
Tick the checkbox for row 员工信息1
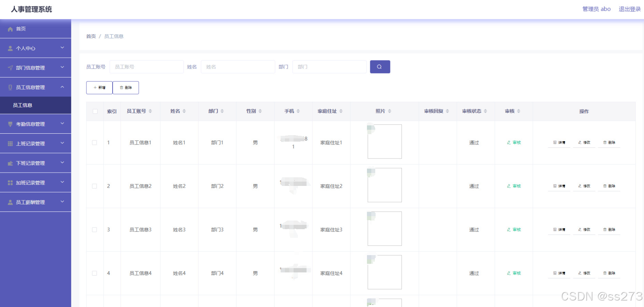pyautogui.click(x=94, y=143)
